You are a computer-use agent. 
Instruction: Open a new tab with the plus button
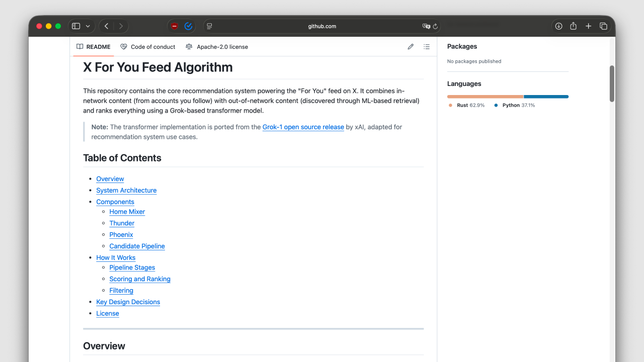588,26
